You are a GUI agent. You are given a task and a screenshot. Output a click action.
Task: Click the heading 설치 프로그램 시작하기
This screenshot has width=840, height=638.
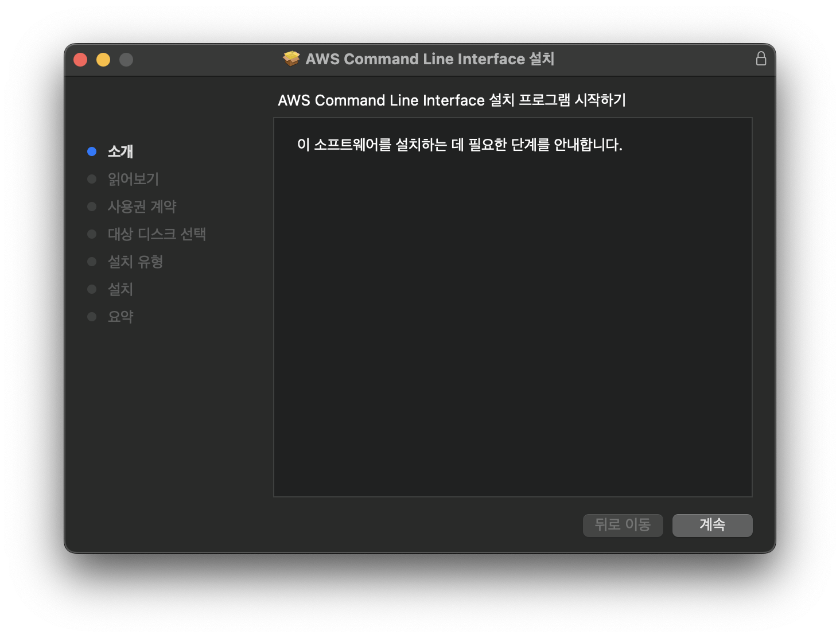(x=452, y=100)
